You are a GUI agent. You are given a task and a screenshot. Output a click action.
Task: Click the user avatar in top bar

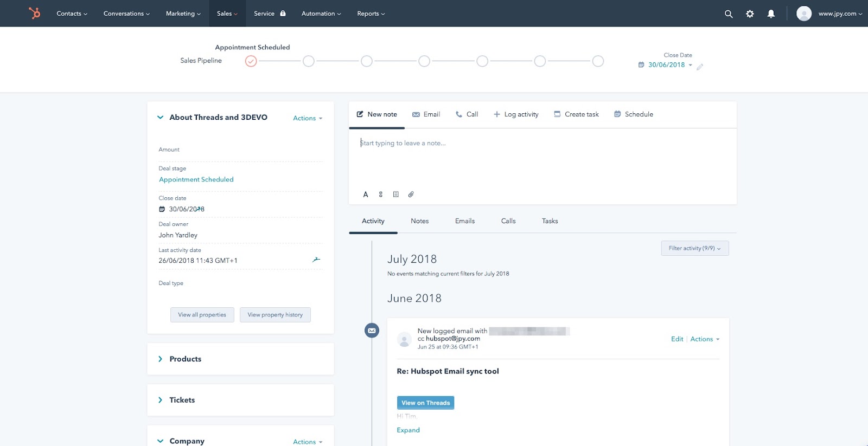coord(804,14)
